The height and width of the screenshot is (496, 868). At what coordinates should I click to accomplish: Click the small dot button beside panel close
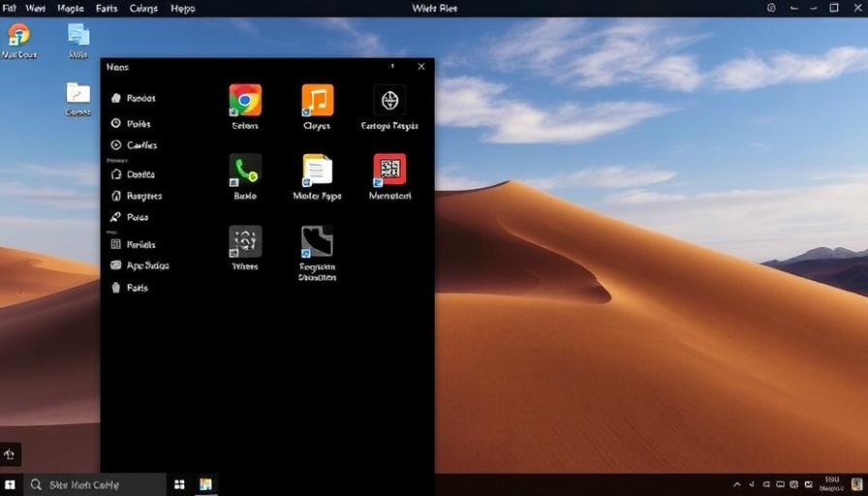tap(392, 67)
